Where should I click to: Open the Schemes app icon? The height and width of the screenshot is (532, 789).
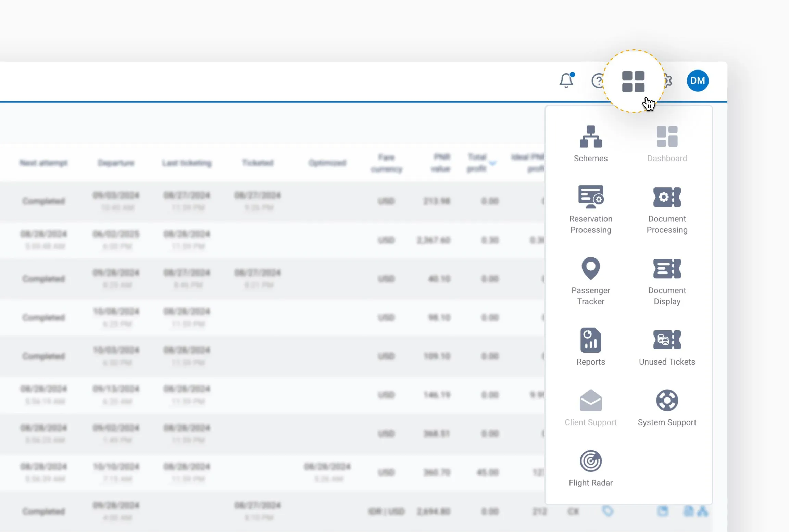590,137
